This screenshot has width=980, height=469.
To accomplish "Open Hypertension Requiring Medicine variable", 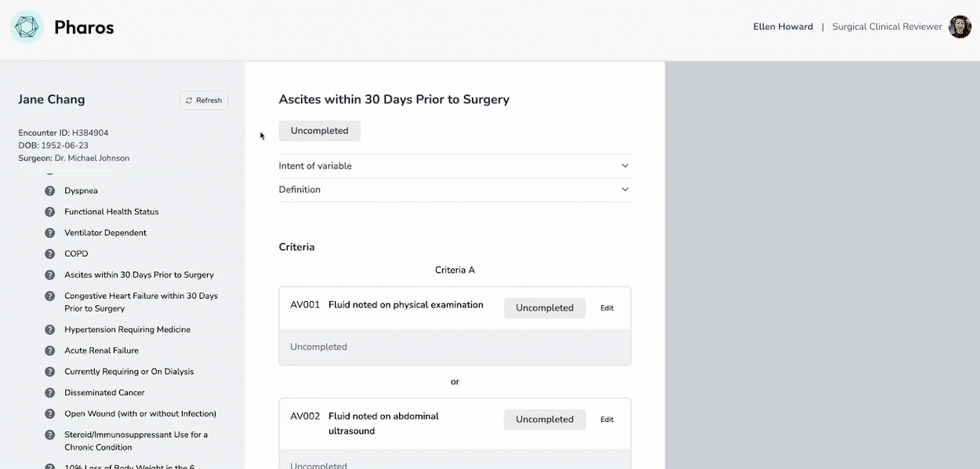I will pyautogui.click(x=127, y=329).
